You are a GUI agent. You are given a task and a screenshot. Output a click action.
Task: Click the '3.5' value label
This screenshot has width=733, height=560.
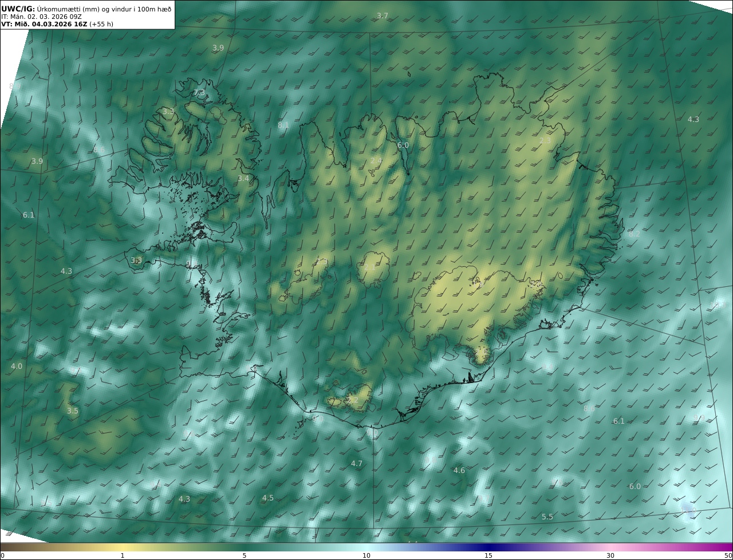coord(72,411)
